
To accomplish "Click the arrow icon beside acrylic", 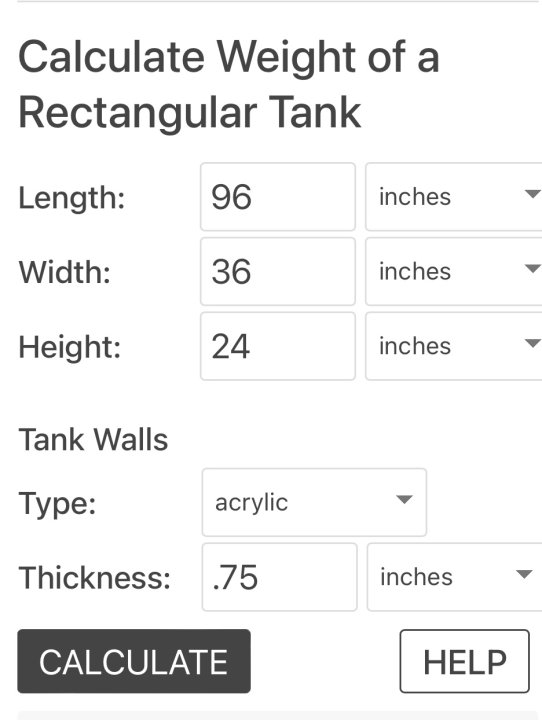I will (404, 499).
